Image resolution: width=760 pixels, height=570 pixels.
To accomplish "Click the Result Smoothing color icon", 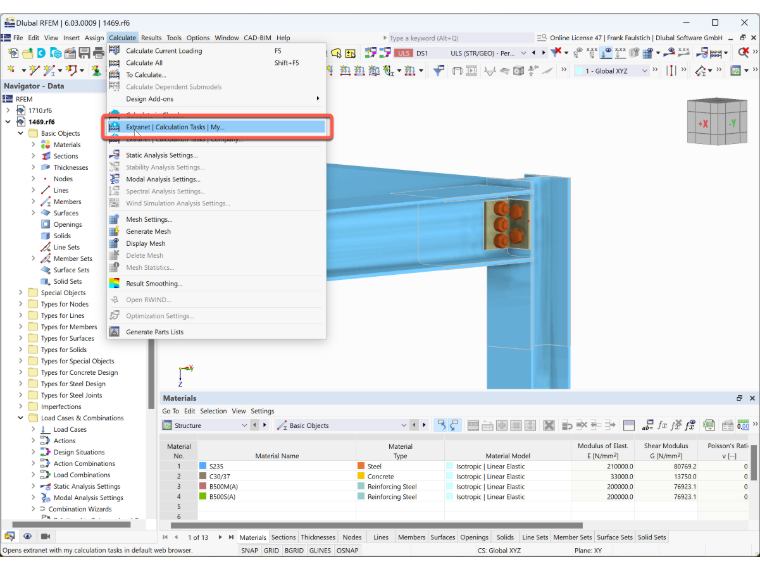I will coord(114,284).
